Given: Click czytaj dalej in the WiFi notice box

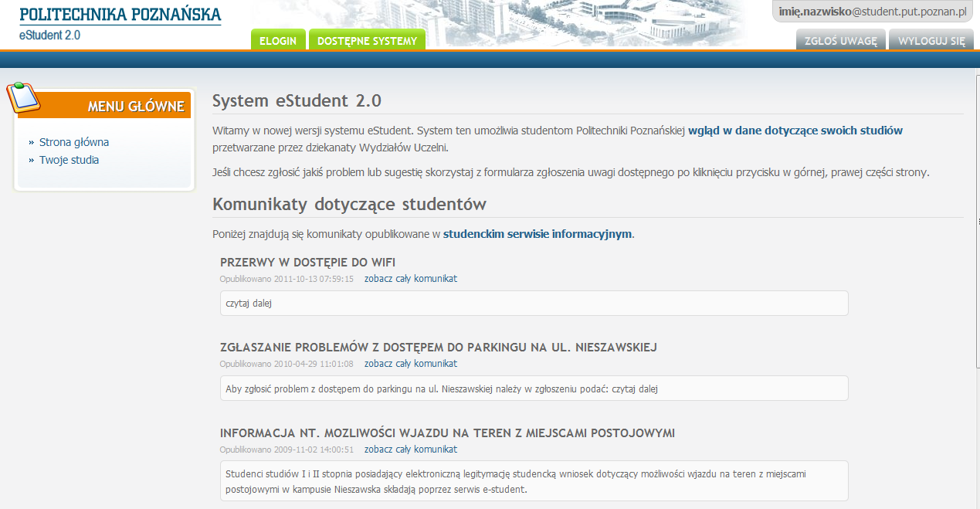Looking at the screenshot, I should pyautogui.click(x=249, y=304).
